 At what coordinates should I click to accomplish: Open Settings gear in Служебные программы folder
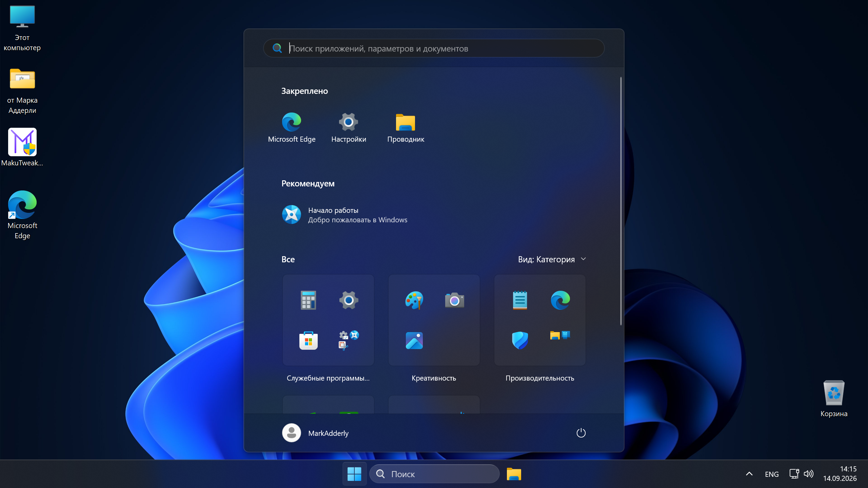(x=349, y=300)
